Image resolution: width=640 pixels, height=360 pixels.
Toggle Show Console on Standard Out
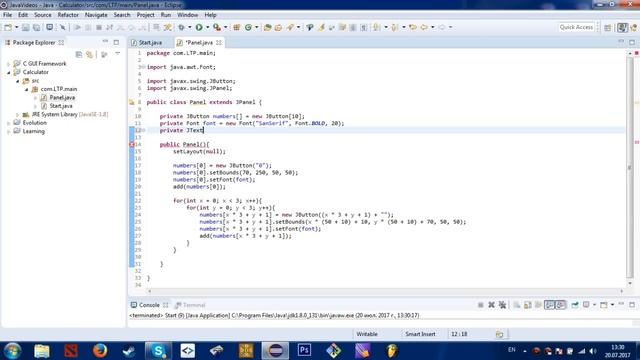click(550, 305)
